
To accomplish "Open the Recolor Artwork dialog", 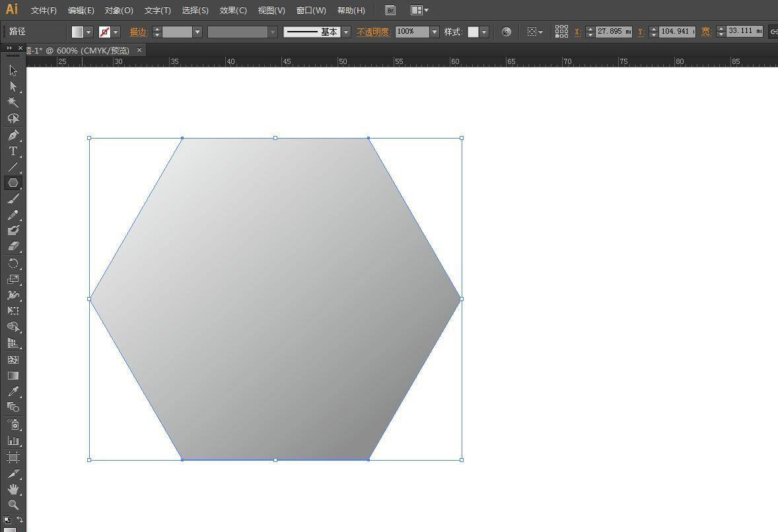I will [506, 31].
